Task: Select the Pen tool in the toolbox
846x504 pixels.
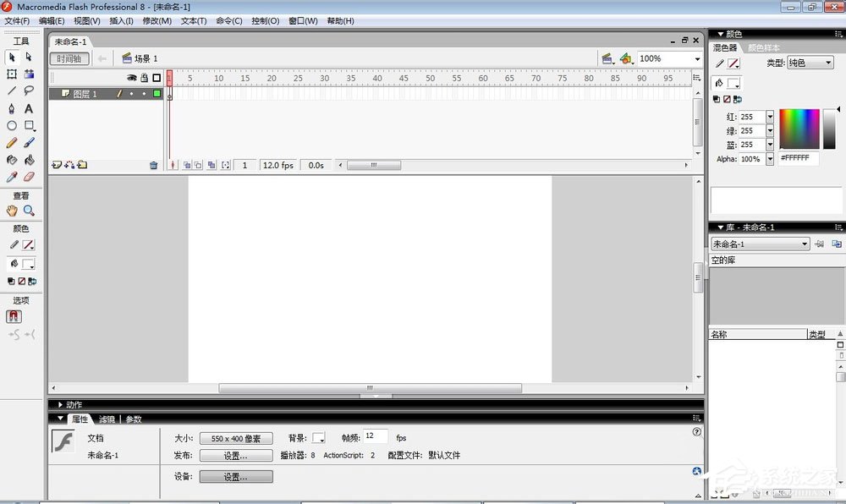Action: [11, 107]
